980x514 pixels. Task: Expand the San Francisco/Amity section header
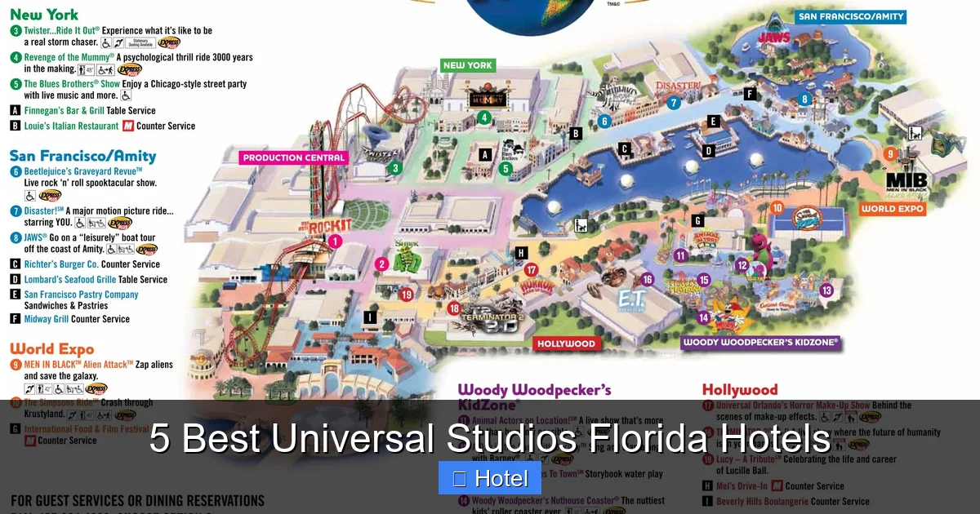pos(82,156)
